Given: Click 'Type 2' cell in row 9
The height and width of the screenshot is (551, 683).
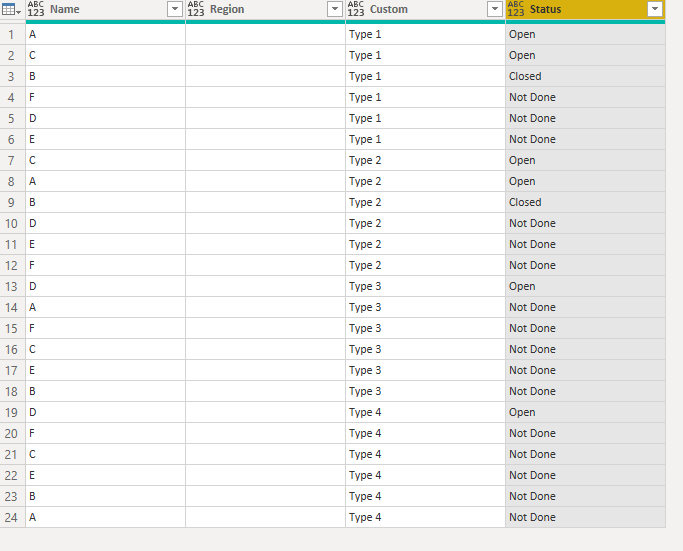Looking at the screenshot, I should [x=425, y=203].
